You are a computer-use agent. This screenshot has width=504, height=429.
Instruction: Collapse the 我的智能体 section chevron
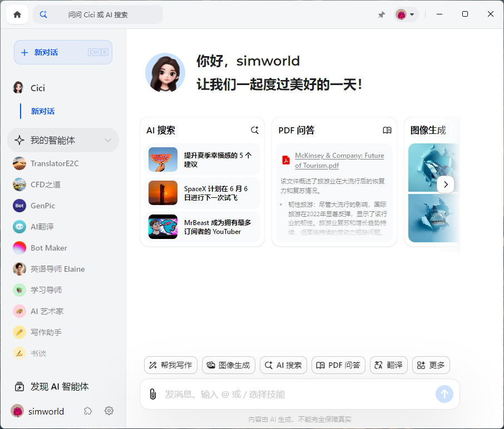click(108, 140)
